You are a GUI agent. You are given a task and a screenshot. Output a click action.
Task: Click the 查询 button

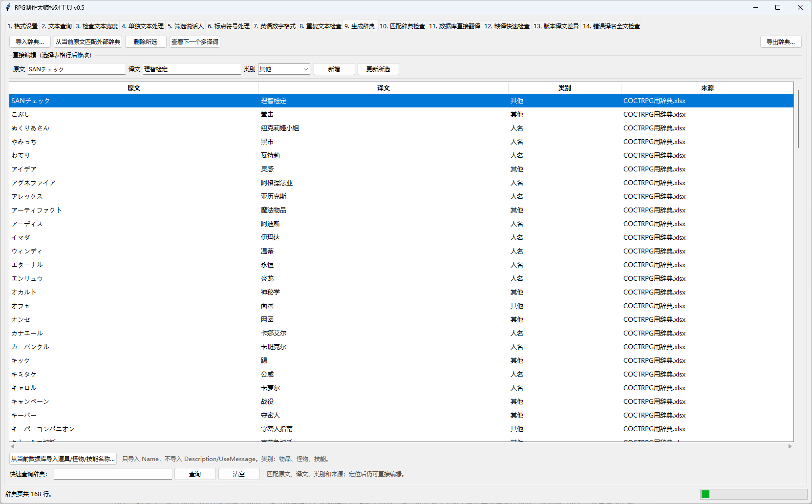(195, 474)
